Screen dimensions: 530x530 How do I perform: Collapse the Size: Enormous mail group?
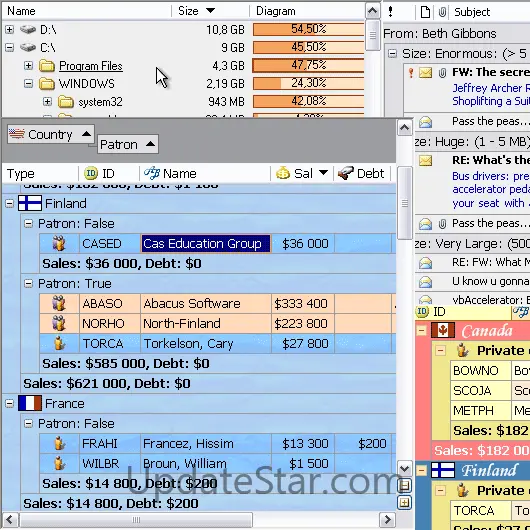[392, 53]
